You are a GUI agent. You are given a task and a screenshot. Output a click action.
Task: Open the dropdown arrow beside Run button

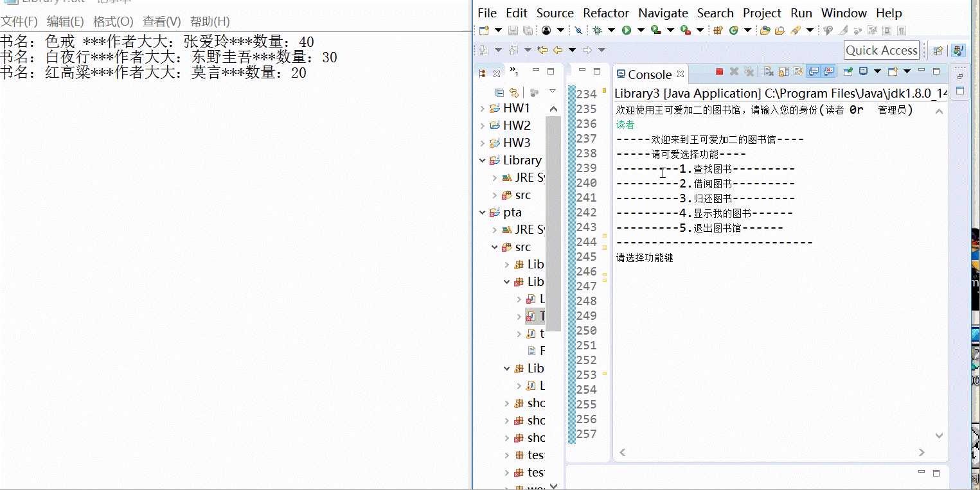[641, 30]
